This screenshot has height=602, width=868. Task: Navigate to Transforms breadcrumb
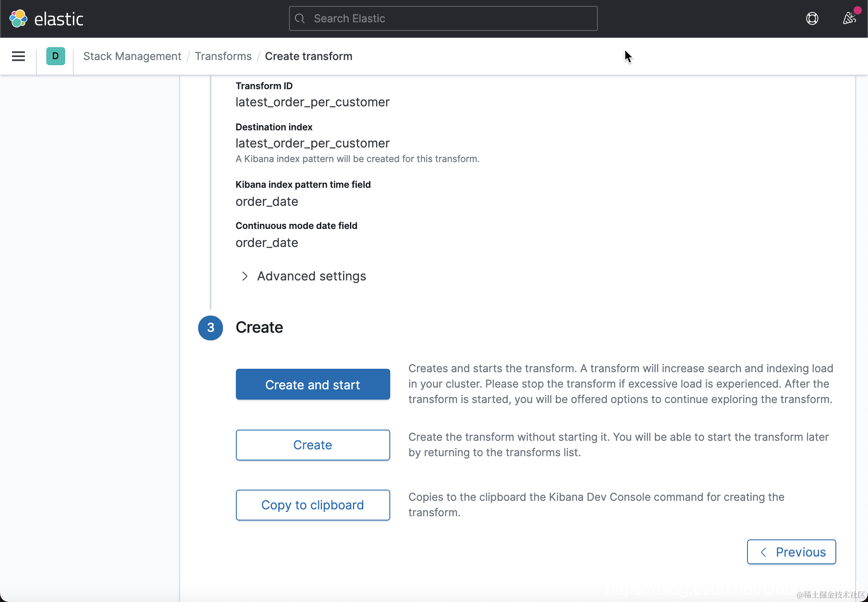[x=223, y=56]
